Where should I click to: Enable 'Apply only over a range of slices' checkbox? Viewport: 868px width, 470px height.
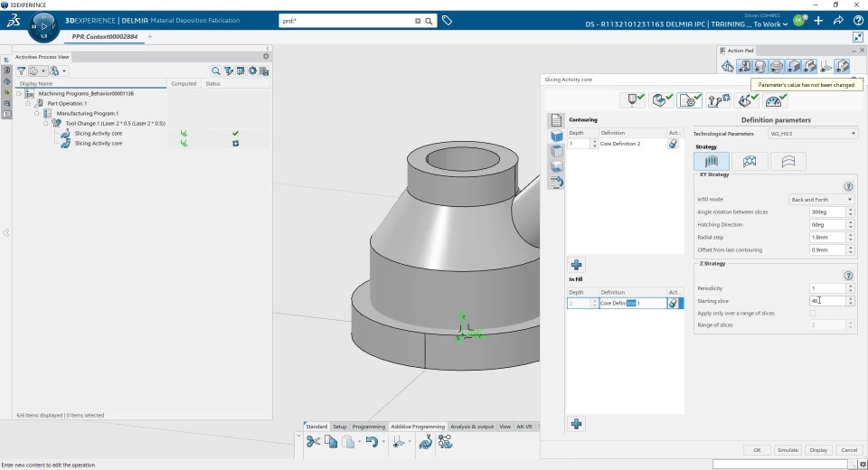(x=813, y=313)
